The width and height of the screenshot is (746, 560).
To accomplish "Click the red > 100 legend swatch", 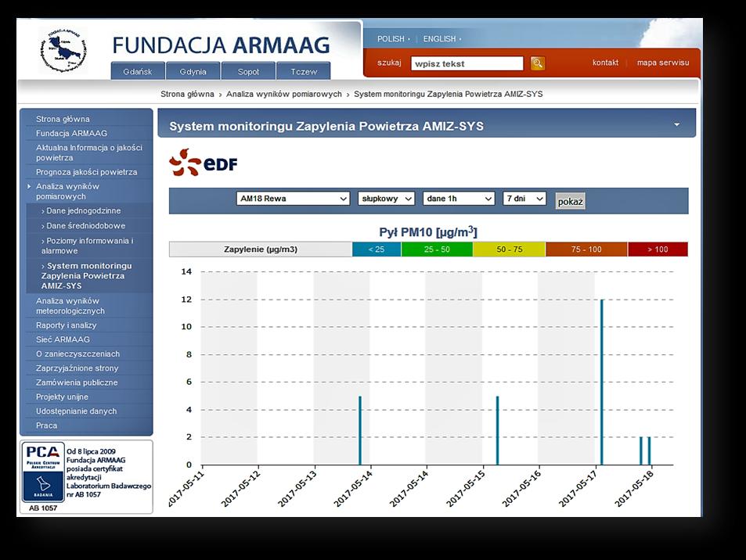I will [658, 249].
